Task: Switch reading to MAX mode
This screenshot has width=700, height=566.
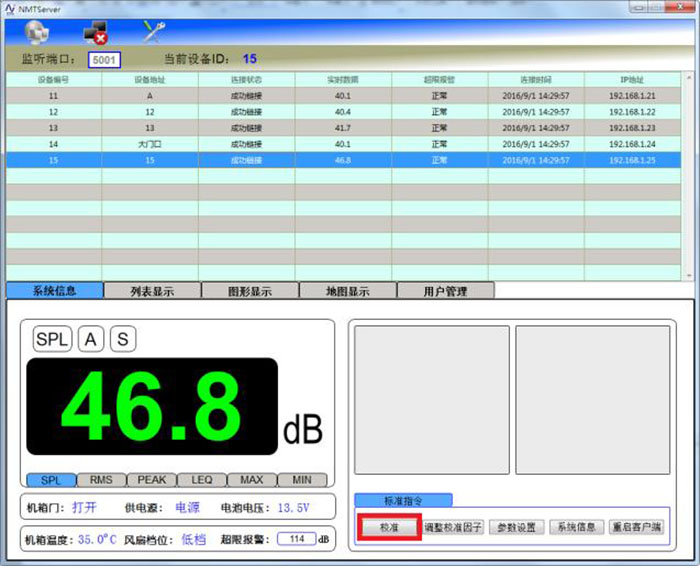Action: point(251,480)
